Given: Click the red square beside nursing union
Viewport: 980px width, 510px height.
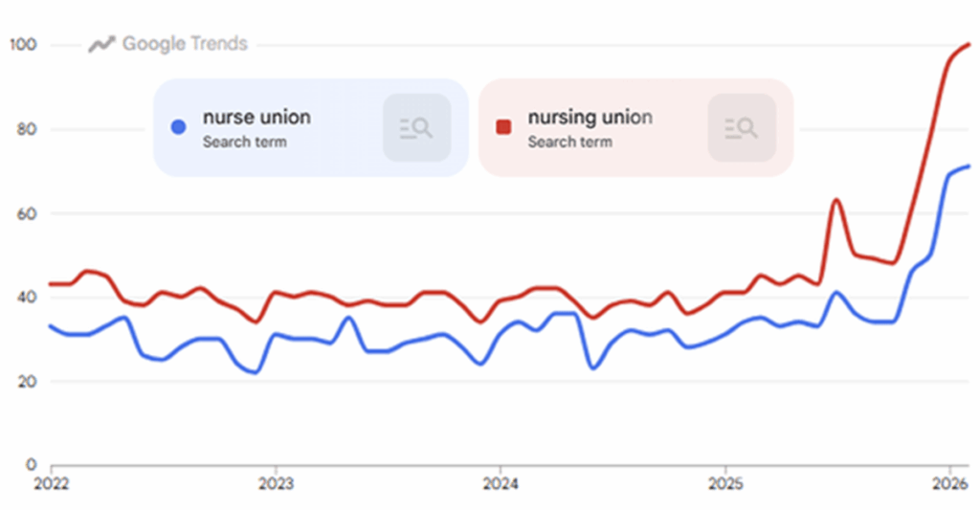Looking at the screenshot, I should click(x=503, y=127).
